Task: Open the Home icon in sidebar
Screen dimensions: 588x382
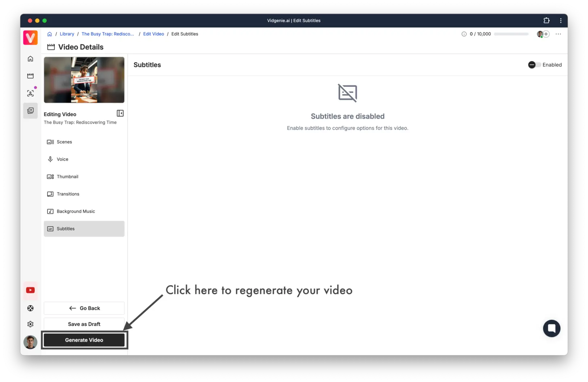Action: pyautogui.click(x=30, y=59)
